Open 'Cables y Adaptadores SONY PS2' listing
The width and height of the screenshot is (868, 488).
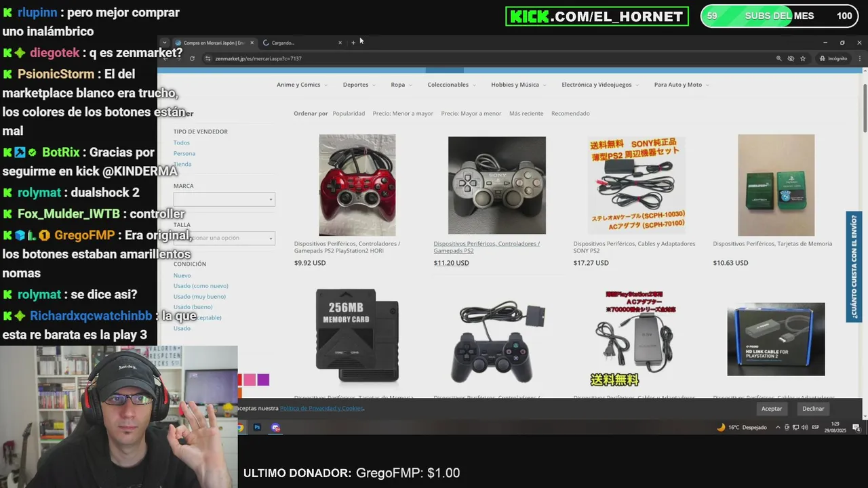tap(634, 247)
